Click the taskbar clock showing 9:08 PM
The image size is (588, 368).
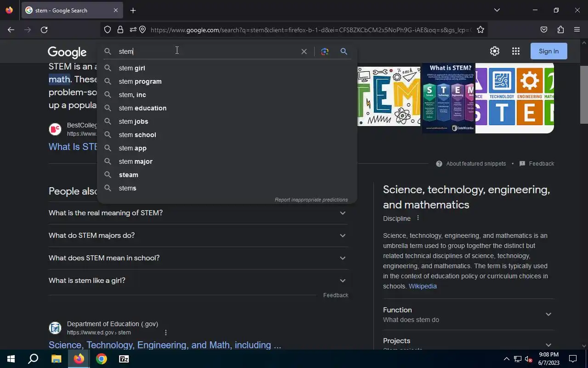pyautogui.click(x=548, y=359)
